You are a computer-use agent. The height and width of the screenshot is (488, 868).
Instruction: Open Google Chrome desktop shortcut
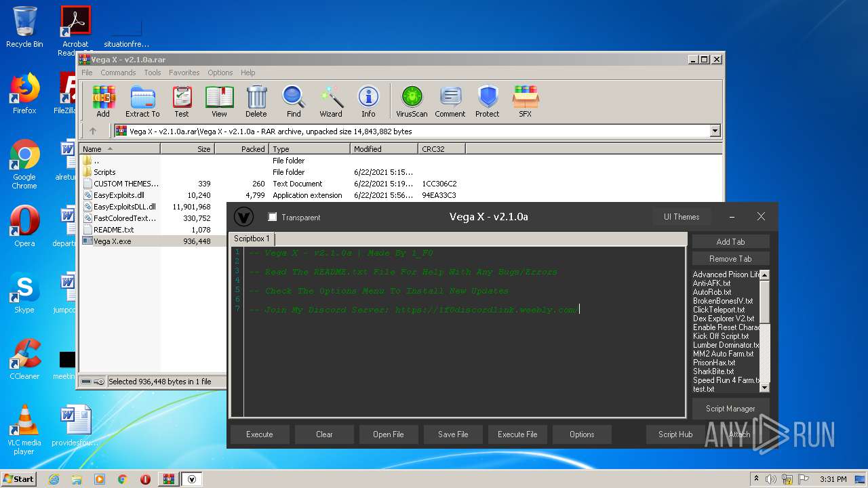point(24,165)
